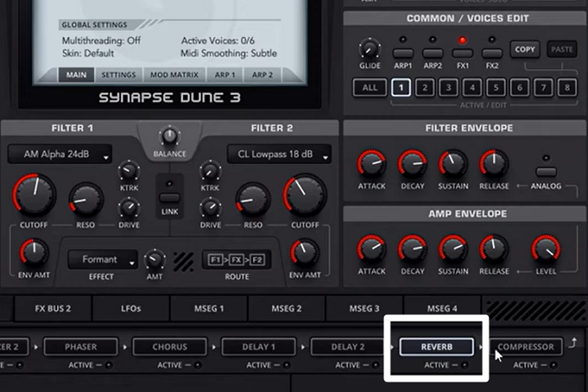
Task: Toggle ACTIVE for DELAY 2
Action: click(x=375, y=365)
